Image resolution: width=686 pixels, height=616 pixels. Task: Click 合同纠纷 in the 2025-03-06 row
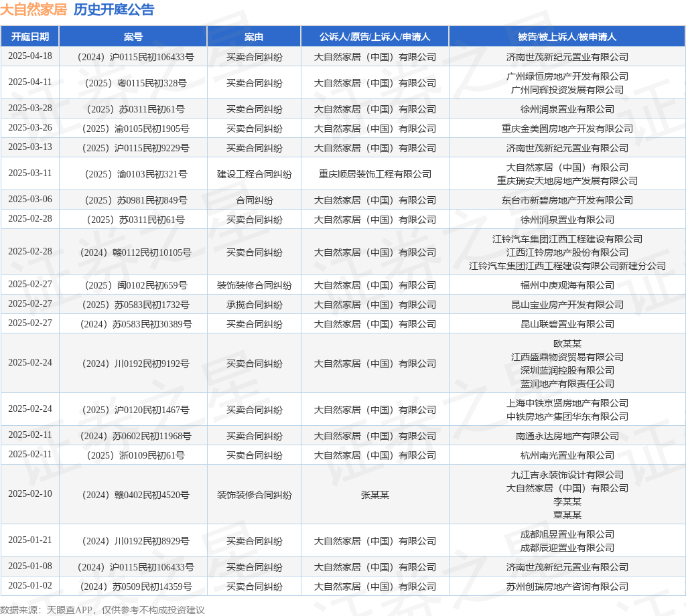(254, 200)
